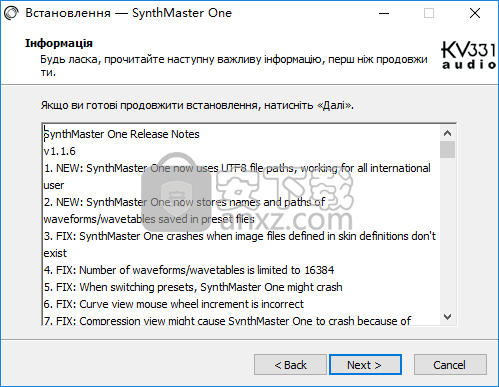Click the scroll up arrow in release notes
This screenshot has width=499, height=387.
click(x=447, y=133)
